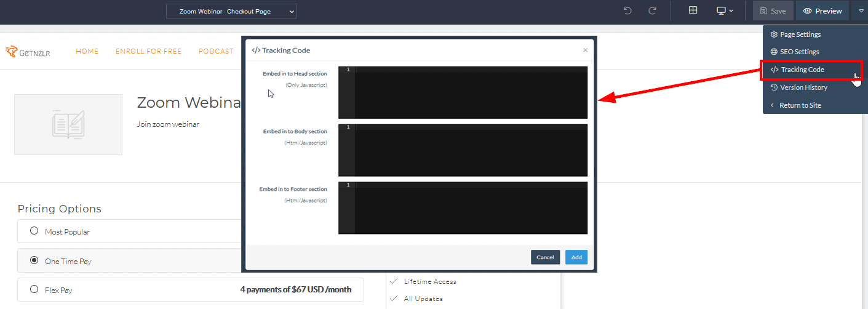Choose the Flex Pay radio button

point(34,289)
